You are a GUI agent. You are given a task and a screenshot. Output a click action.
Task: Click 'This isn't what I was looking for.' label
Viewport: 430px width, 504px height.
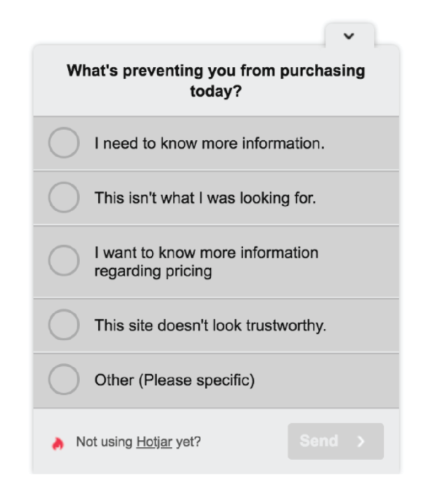click(x=205, y=198)
